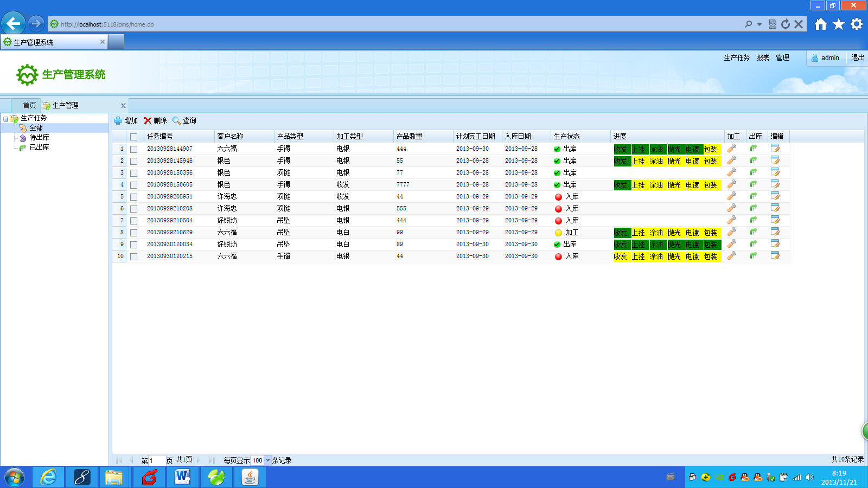
Task: Open the 管理 top menu
Action: point(782,57)
